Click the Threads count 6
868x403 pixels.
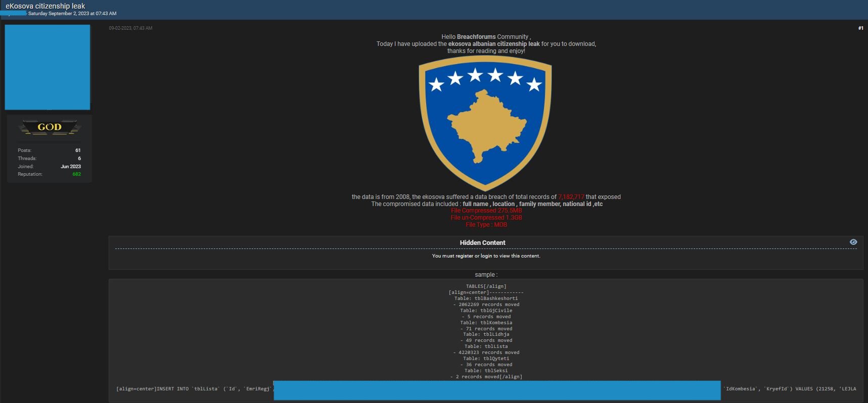click(79, 159)
